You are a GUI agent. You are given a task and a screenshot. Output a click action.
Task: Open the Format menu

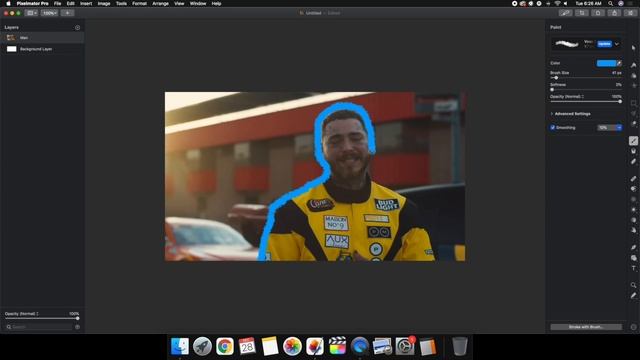click(139, 3)
